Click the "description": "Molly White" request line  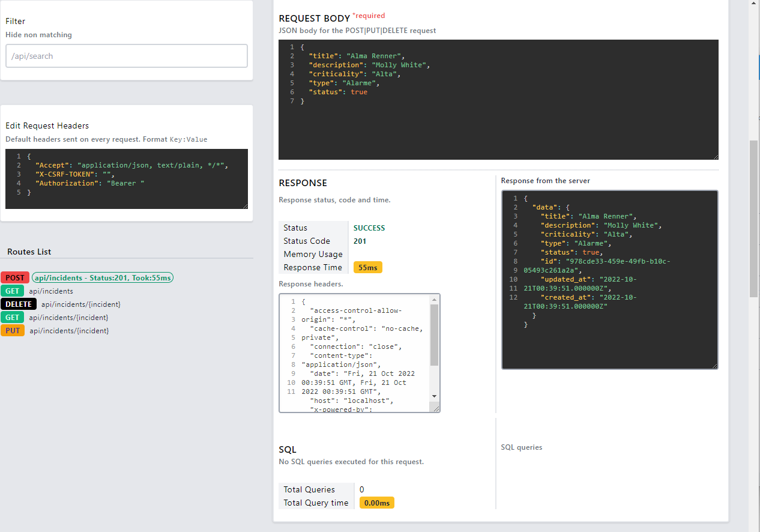point(370,65)
